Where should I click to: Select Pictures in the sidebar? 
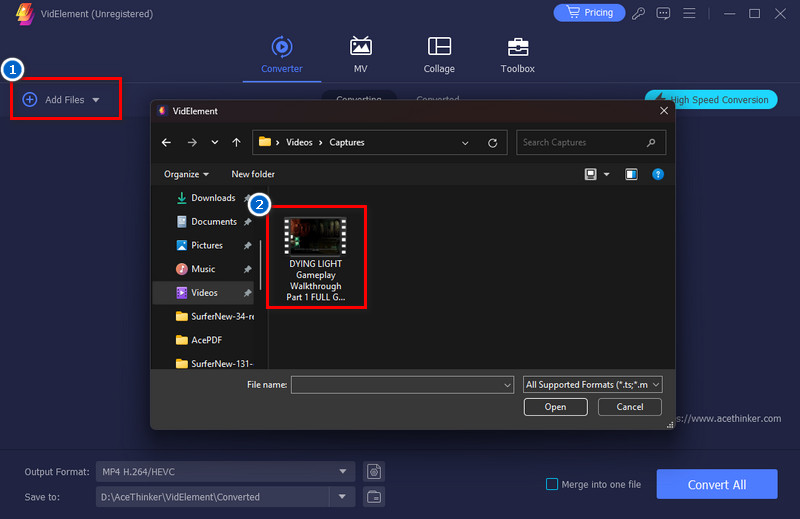(x=207, y=245)
